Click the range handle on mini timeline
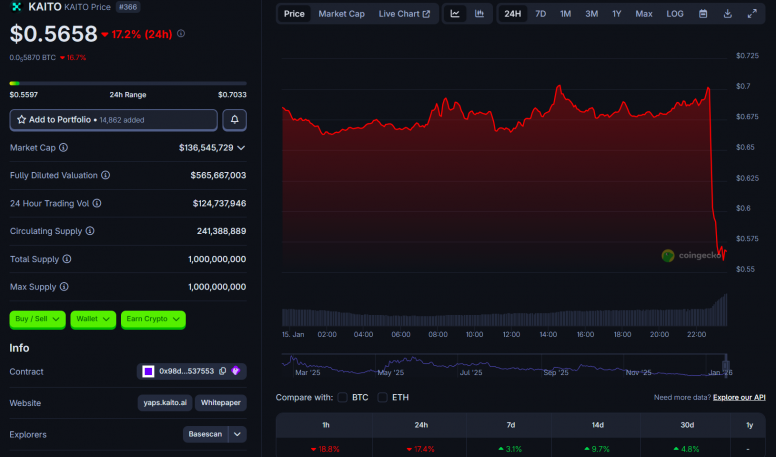The height and width of the screenshot is (457, 776). 726,365
